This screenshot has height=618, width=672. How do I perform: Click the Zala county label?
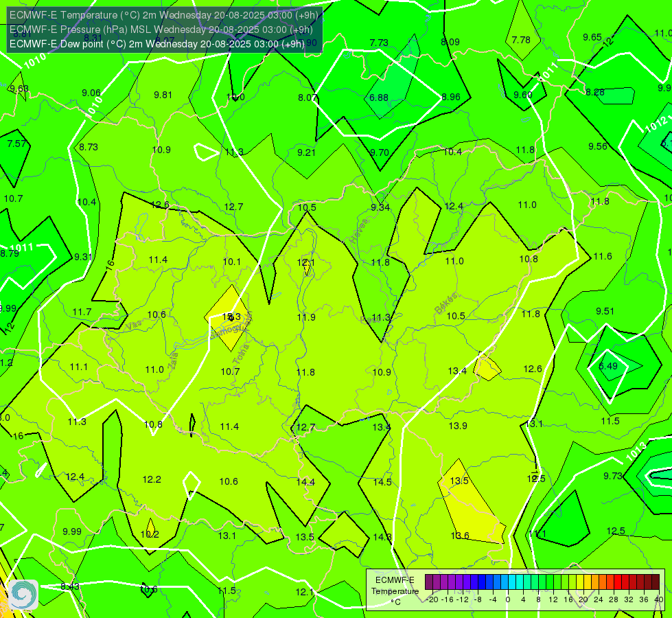coord(173,360)
